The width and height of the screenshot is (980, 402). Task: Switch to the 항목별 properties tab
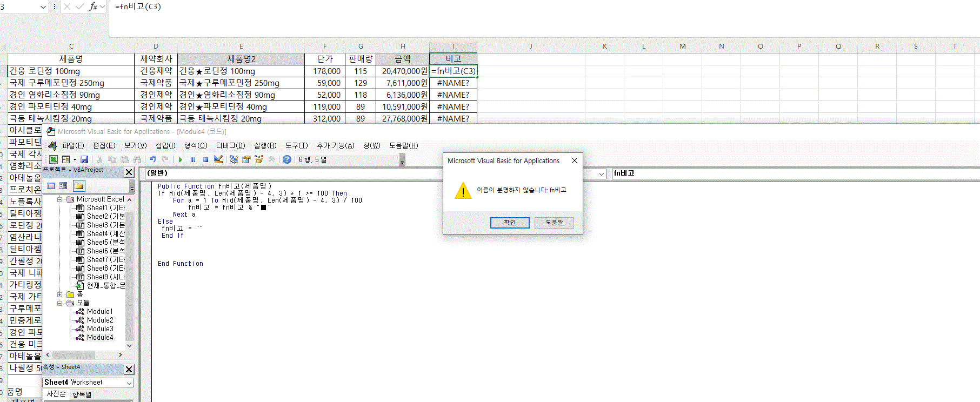(x=82, y=394)
